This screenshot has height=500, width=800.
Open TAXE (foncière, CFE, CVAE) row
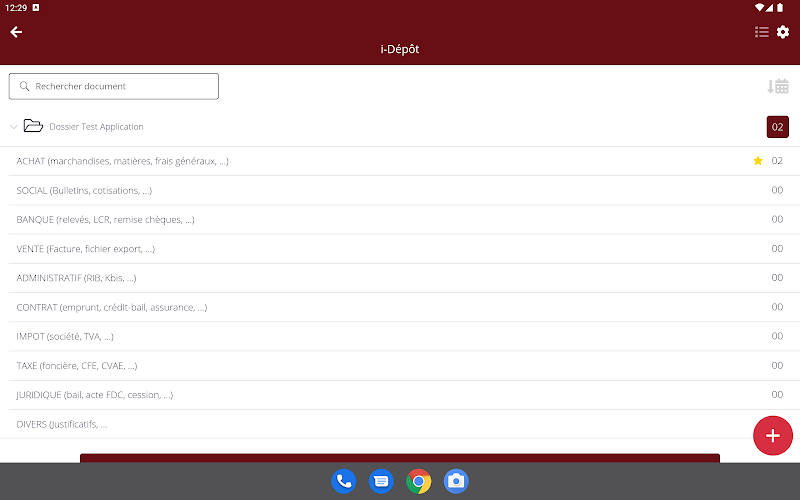400,366
